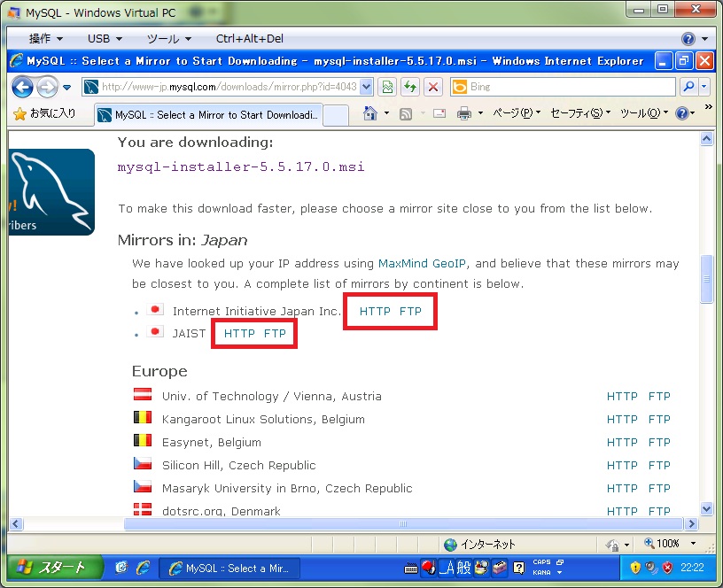Click IME help question mark icon
This screenshot has width=723, height=588.
[x=518, y=568]
